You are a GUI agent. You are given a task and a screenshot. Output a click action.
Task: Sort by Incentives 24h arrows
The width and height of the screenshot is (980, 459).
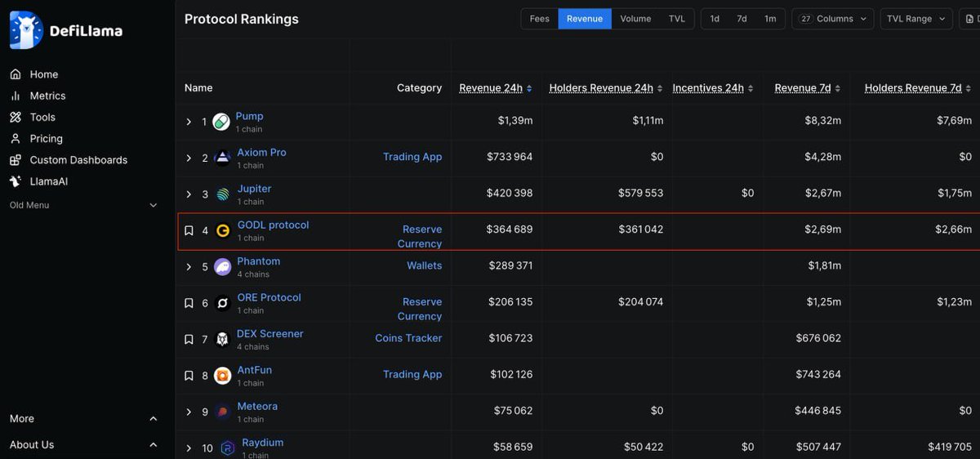(751, 88)
